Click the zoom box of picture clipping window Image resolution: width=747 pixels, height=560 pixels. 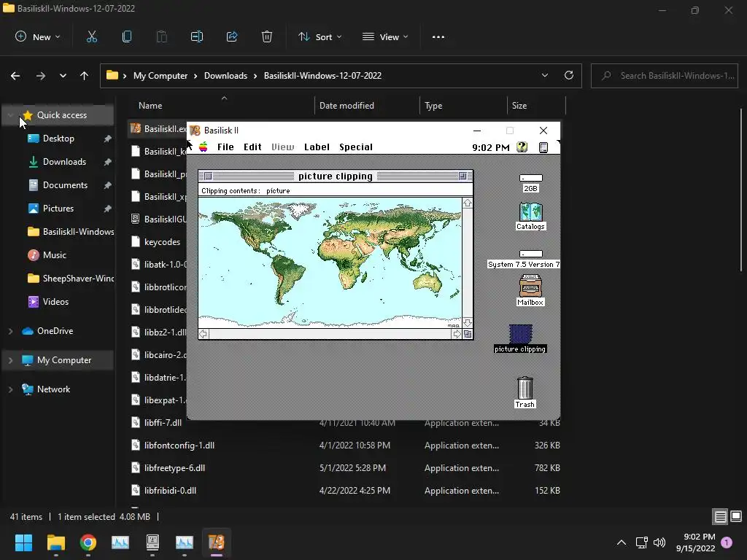(462, 176)
